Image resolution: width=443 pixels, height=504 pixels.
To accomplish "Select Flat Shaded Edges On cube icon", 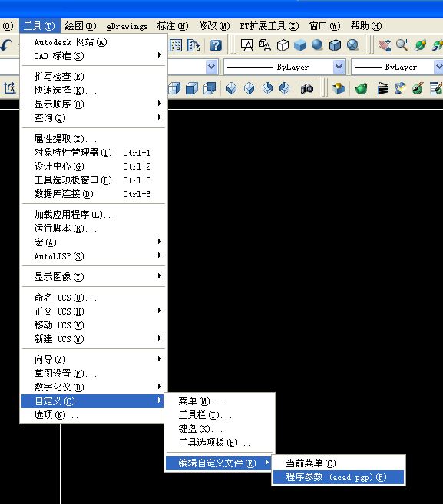I will [335, 45].
